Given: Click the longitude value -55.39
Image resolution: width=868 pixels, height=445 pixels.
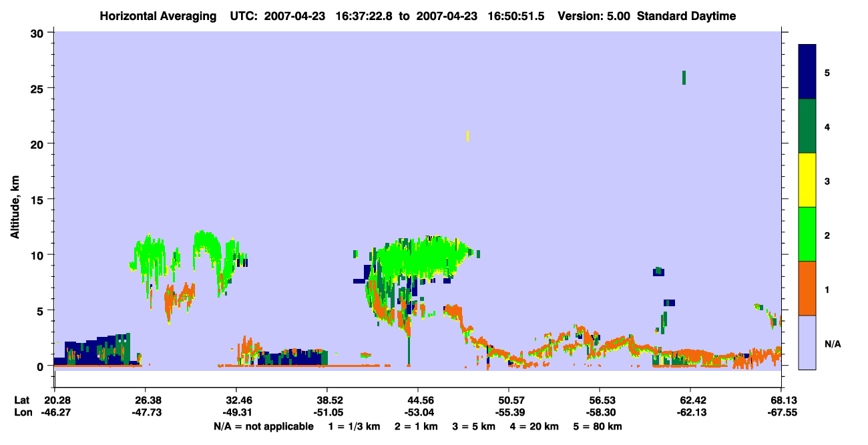Looking at the screenshot, I should [509, 412].
